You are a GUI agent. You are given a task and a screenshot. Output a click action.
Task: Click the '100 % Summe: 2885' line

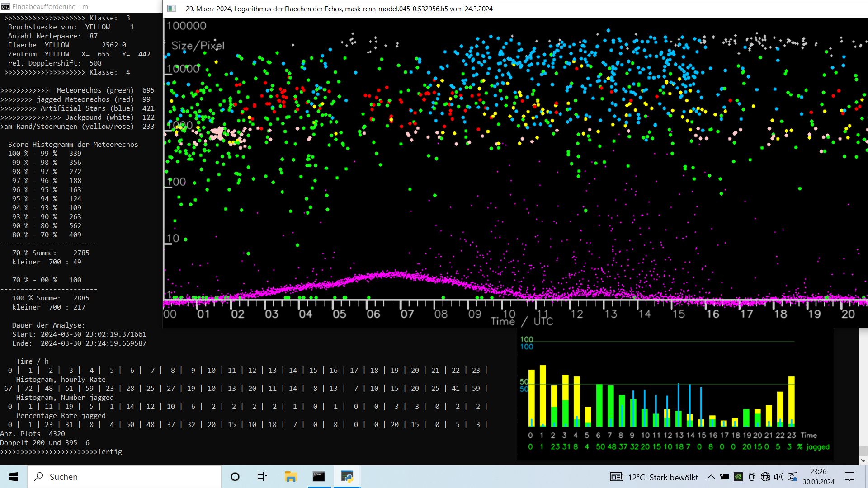51,298
